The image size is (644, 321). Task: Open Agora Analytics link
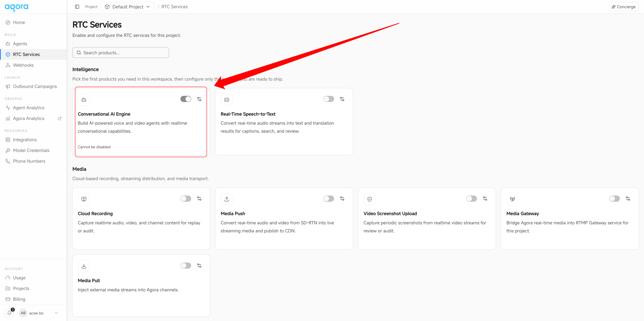pyautogui.click(x=33, y=118)
